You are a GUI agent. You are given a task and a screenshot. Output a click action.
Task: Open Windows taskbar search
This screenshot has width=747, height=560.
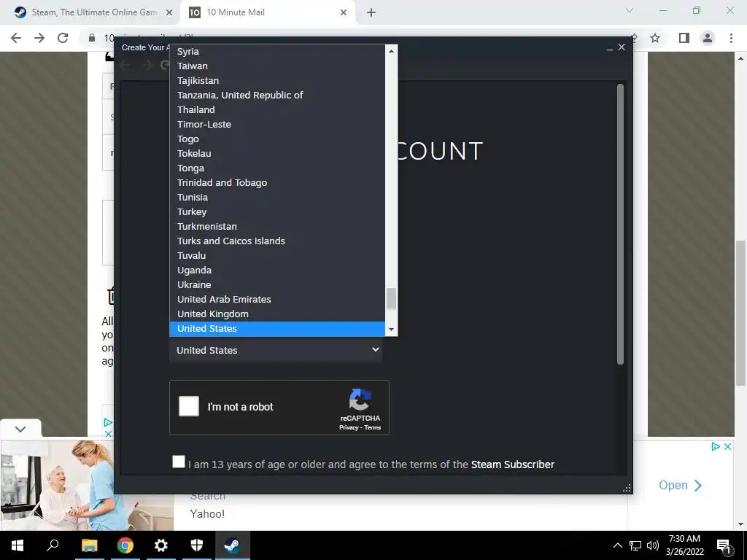pyautogui.click(x=53, y=545)
